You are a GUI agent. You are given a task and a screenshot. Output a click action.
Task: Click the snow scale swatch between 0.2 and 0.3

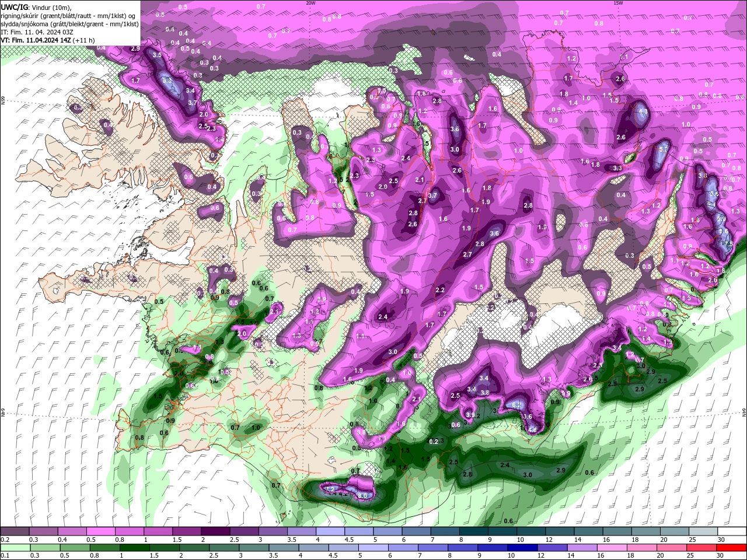pos(15,531)
